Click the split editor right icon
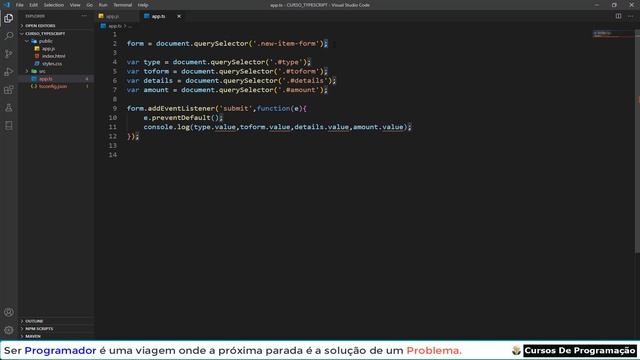This screenshot has width=640, height=360. click(x=618, y=16)
